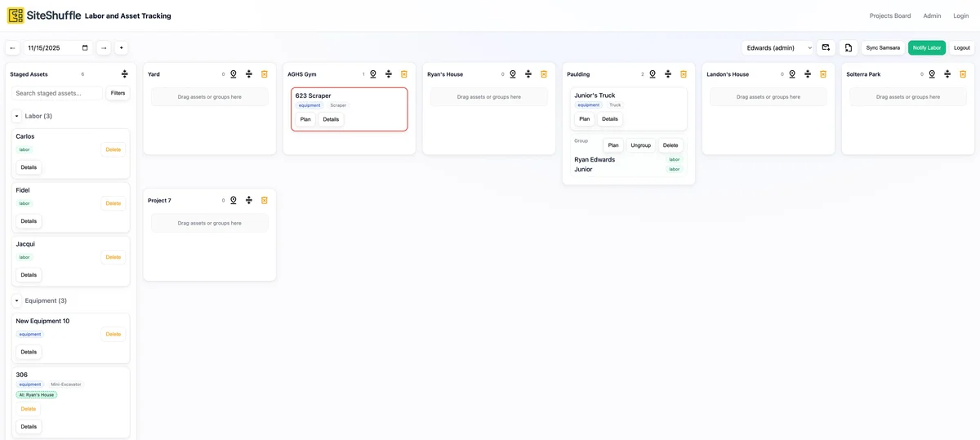Click the collapse icon on Paulding column
The image size is (980, 440).
click(668, 74)
